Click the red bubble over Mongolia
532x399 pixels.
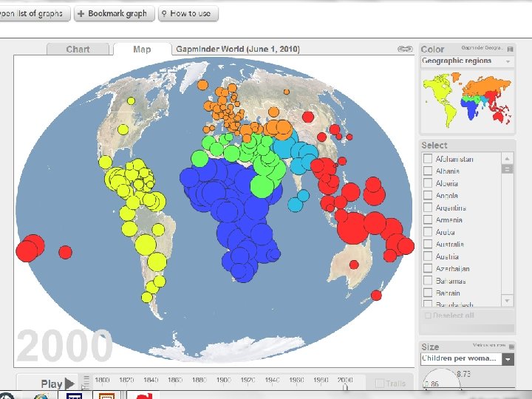[307, 117]
